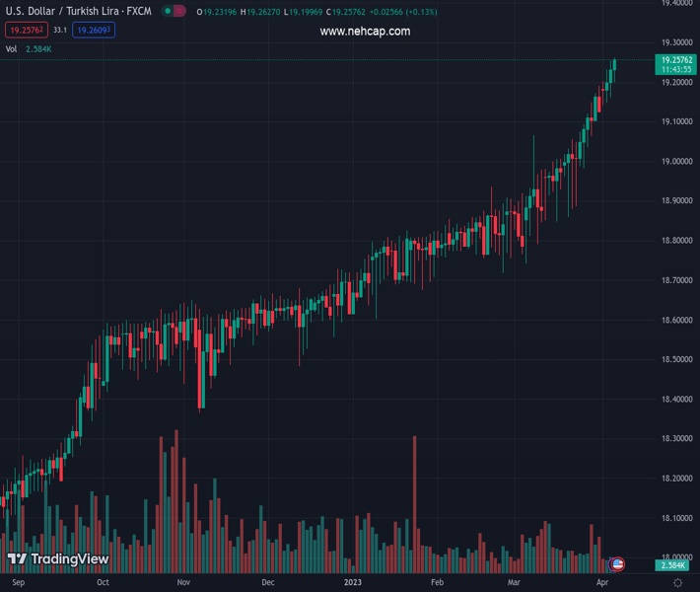Click the red sell price 19.25762 button
700x592 pixels.
pos(26,31)
